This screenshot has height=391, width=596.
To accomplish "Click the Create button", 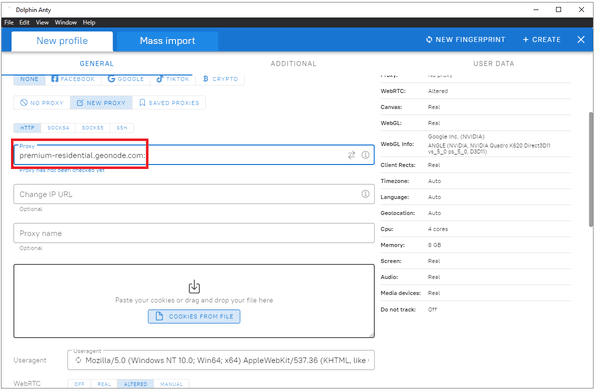I will pos(542,40).
